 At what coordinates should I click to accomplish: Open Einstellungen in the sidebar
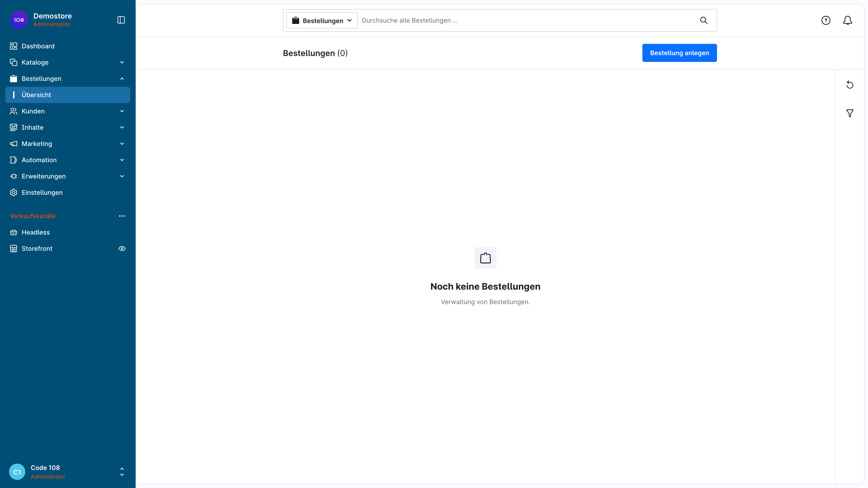pyautogui.click(x=68, y=193)
